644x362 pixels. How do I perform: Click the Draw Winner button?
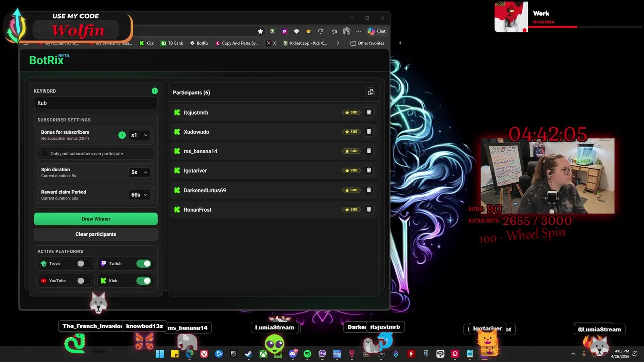pos(96,219)
